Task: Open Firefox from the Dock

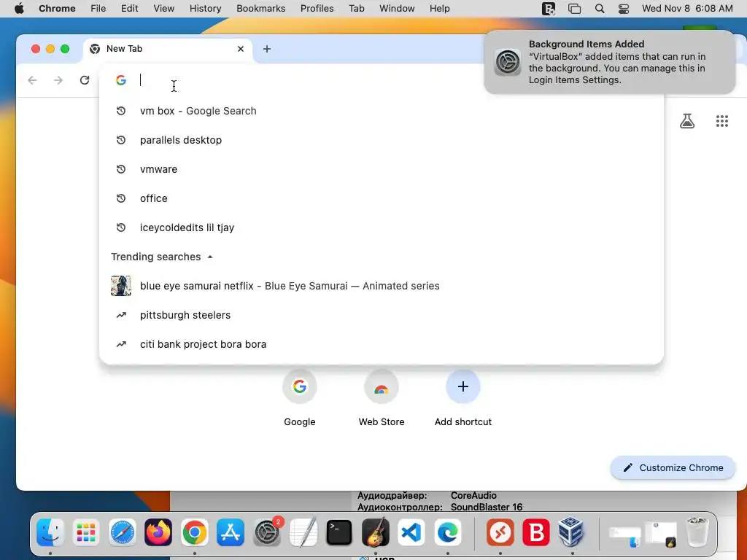Action: [x=158, y=532]
